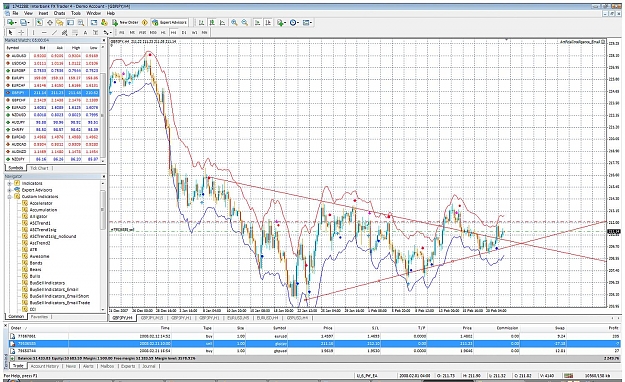Open the Arrows objects dropdown

click(107, 33)
